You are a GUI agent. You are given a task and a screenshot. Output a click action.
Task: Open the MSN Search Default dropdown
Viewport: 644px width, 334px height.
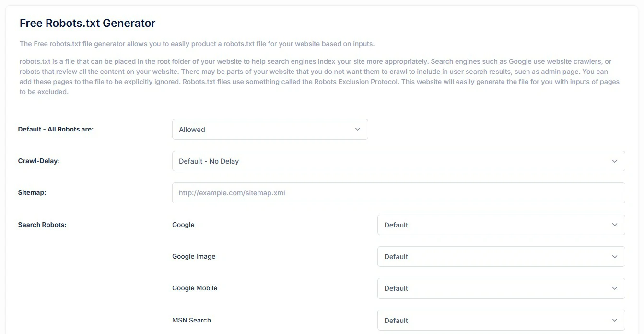pyautogui.click(x=501, y=320)
